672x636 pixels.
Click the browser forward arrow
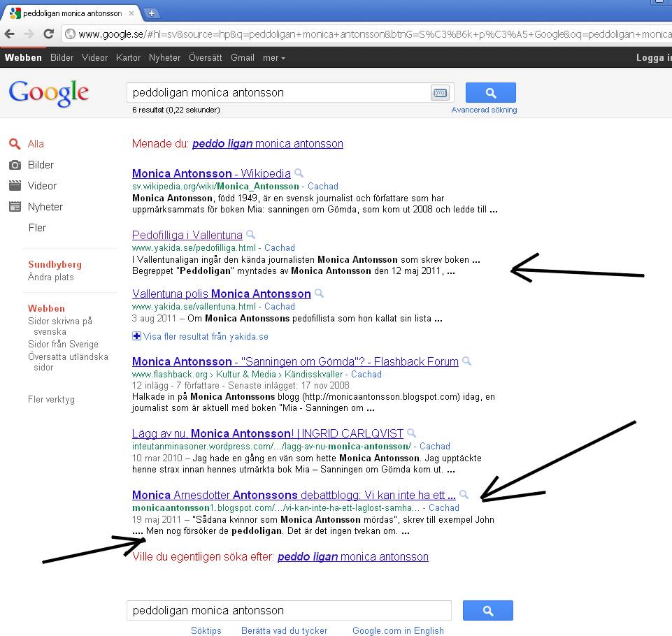(29, 34)
